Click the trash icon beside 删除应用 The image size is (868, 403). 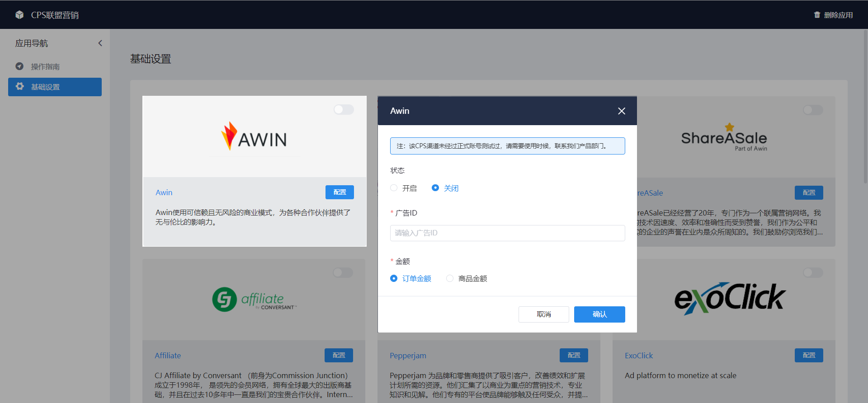coord(817,15)
